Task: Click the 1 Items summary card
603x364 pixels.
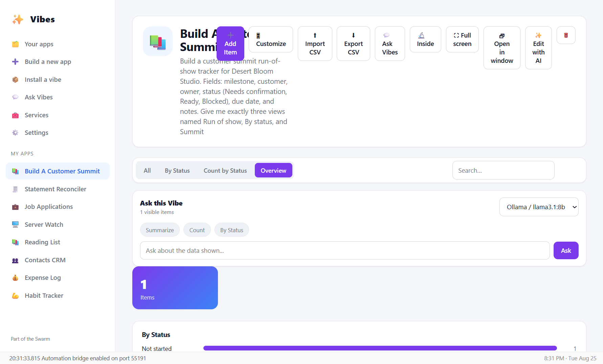Action: [x=175, y=288]
